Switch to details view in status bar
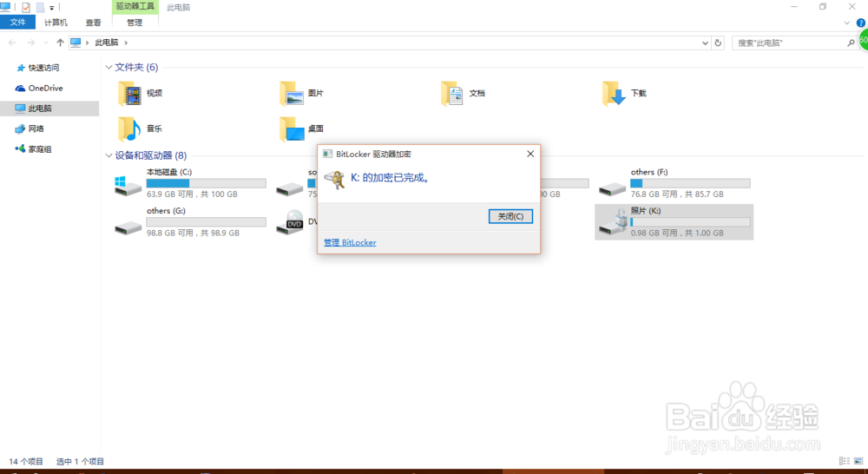Screen dimensions: 868x474 click(x=845, y=461)
